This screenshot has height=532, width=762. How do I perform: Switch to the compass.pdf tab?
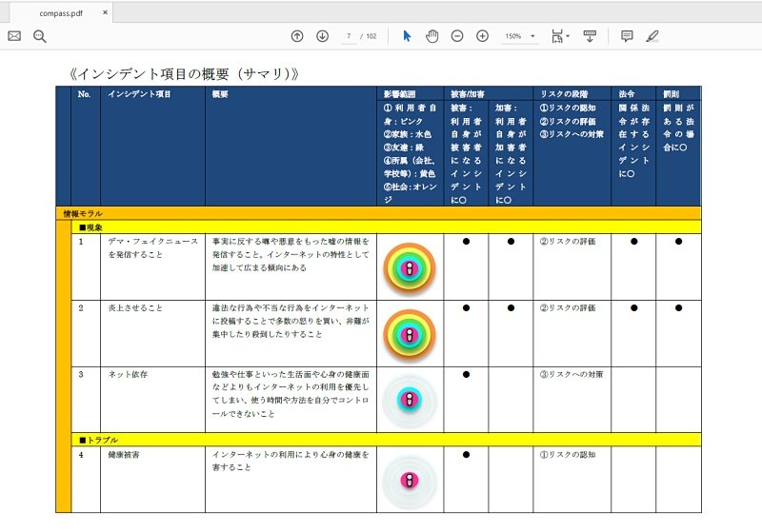59,13
